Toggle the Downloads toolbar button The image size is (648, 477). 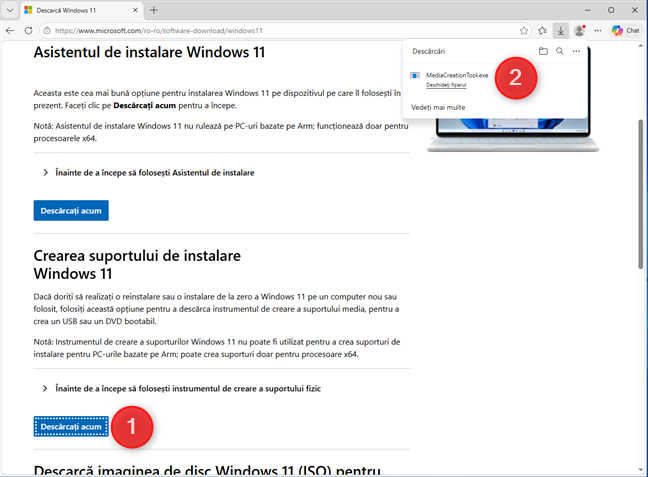click(x=560, y=31)
